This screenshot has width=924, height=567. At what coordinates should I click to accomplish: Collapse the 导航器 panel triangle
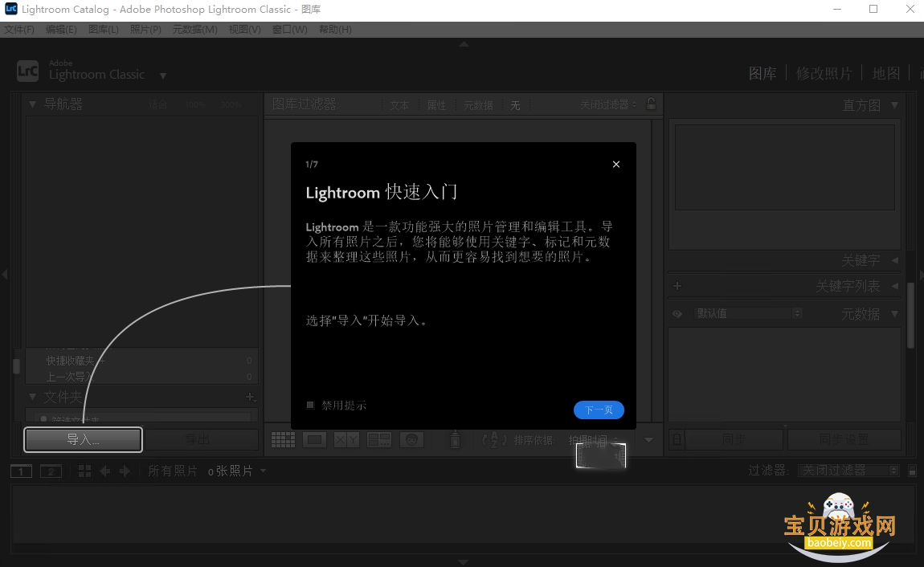[x=32, y=104]
